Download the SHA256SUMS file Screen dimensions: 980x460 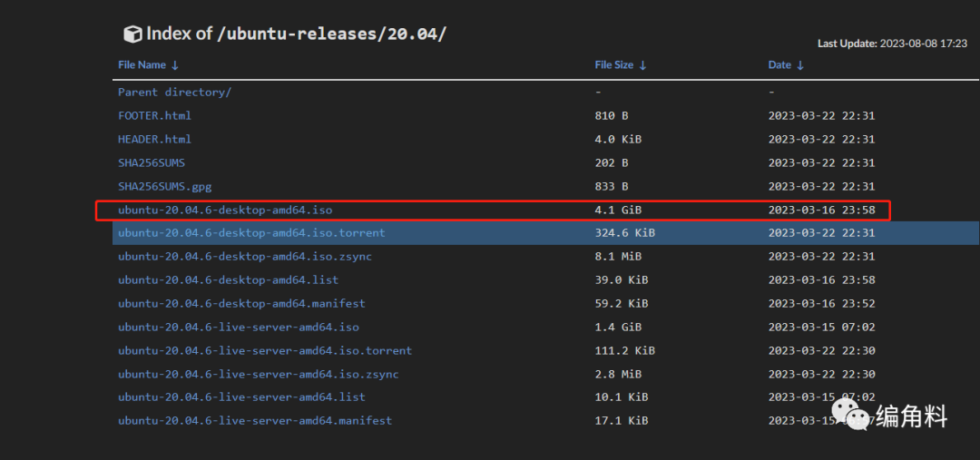click(x=151, y=162)
